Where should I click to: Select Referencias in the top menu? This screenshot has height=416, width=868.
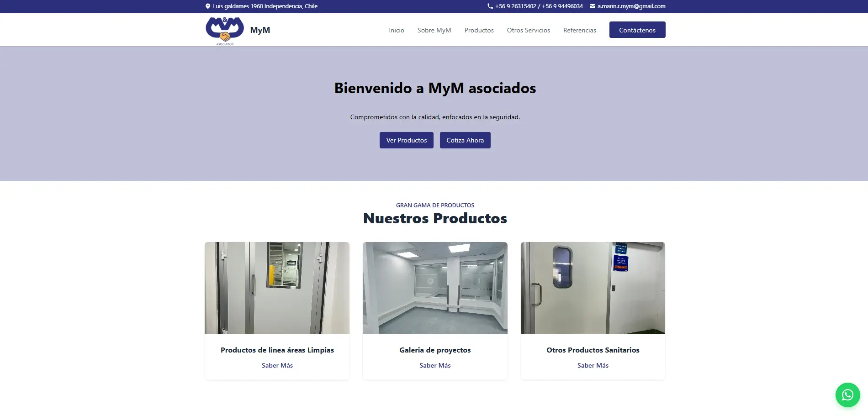tap(580, 30)
